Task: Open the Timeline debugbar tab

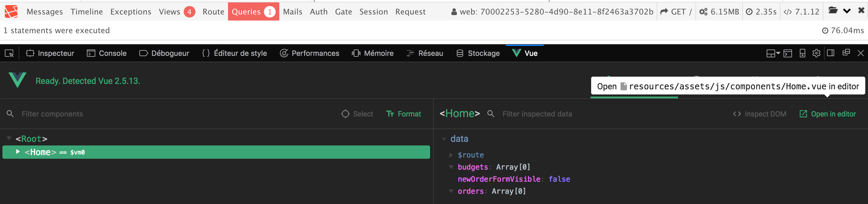Action: pos(87,12)
